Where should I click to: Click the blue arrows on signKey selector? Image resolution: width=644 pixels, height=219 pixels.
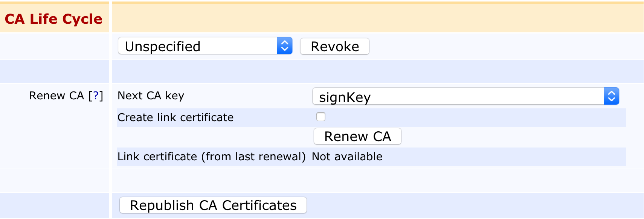[x=611, y=97]
